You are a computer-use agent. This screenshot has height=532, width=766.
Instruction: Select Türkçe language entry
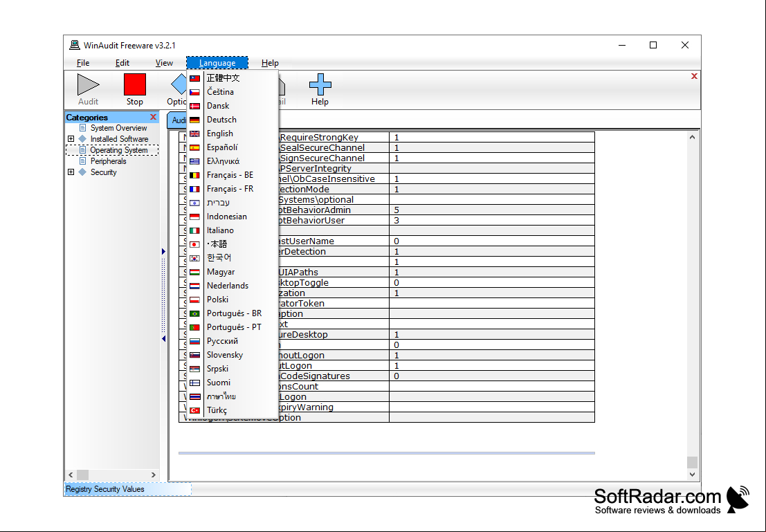pos(232,410)
